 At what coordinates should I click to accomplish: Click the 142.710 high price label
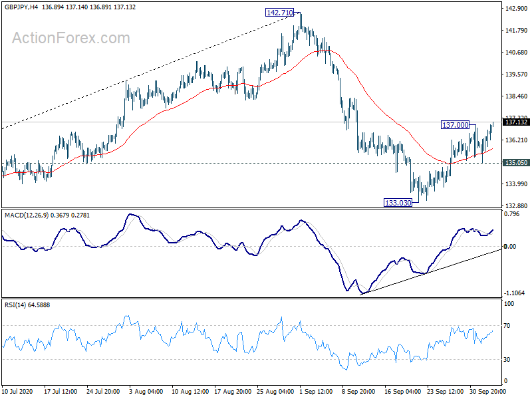tap(279, 13)
